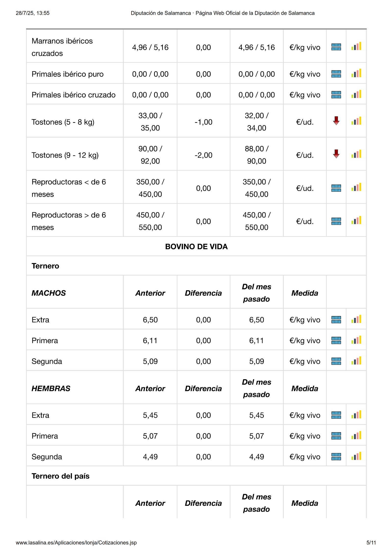Click the BOVINO DE VIDA section header
The width and height of the screenshot is (392, 555).
[x=196, y=246]
